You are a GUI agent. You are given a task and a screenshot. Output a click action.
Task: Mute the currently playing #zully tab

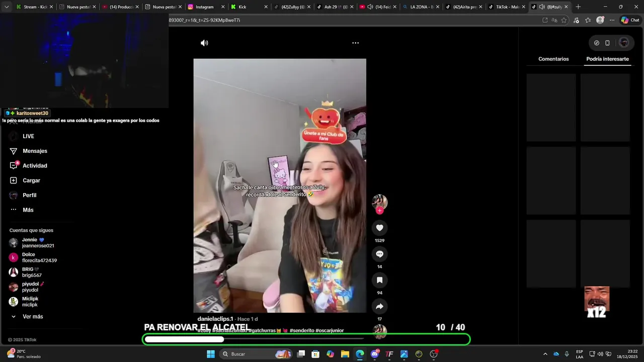[x=542, y=7]
